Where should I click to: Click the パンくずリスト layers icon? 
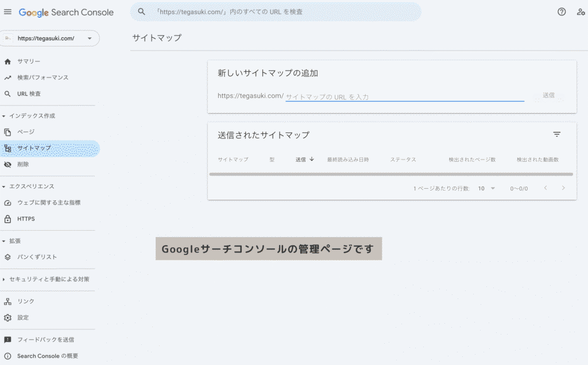(7, 257)
